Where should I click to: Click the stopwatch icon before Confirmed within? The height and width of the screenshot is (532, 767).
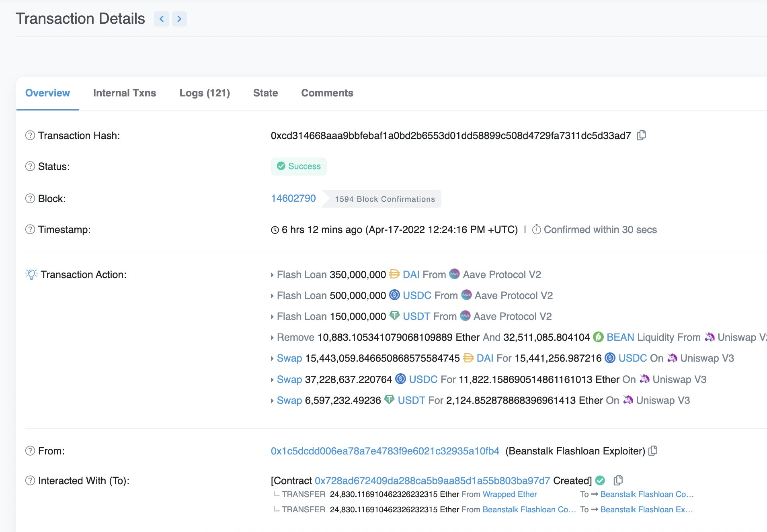point(536,229)
